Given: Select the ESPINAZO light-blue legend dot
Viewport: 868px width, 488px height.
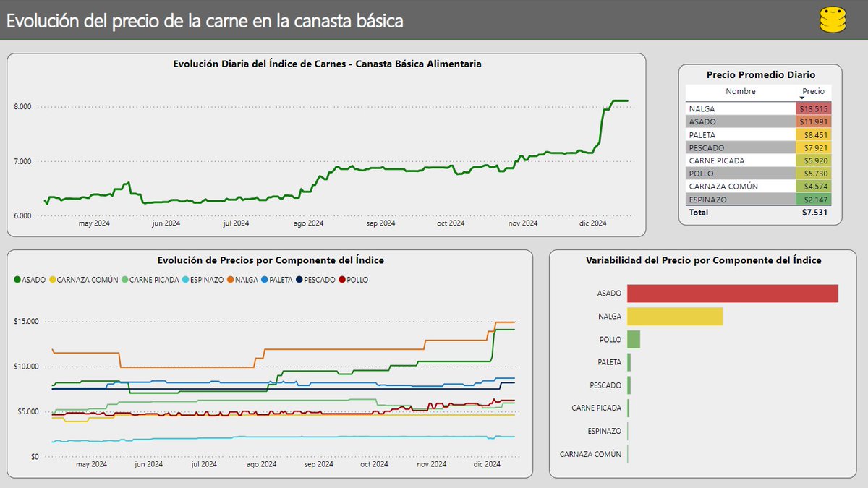Looking at the screenshot, I should pyautogui.click(x=185, y=281).
